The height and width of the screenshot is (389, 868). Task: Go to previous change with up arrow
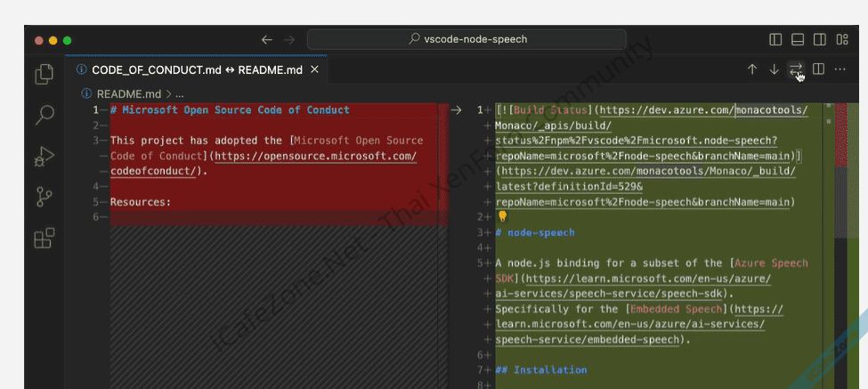click(x=752, y=69)
